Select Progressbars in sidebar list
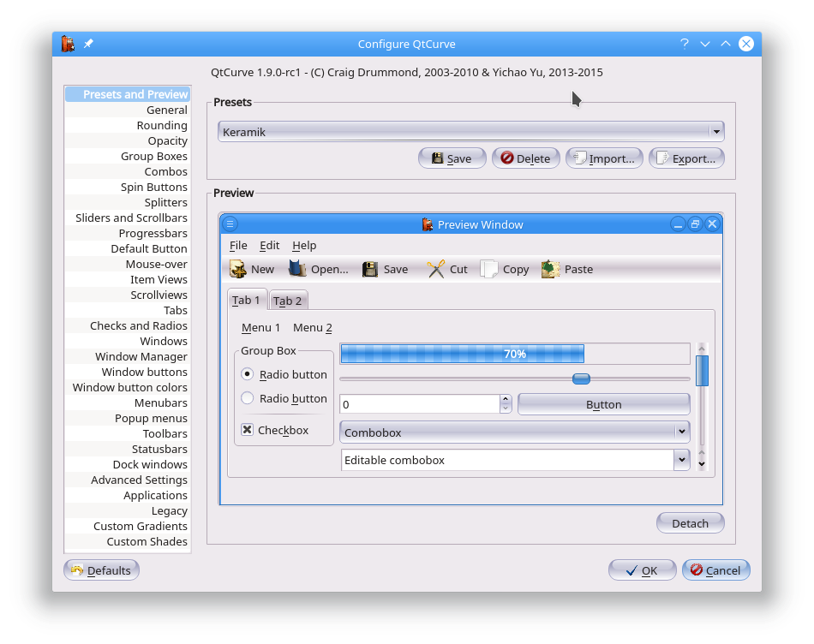The image size is (814, 644). point(128,234)
